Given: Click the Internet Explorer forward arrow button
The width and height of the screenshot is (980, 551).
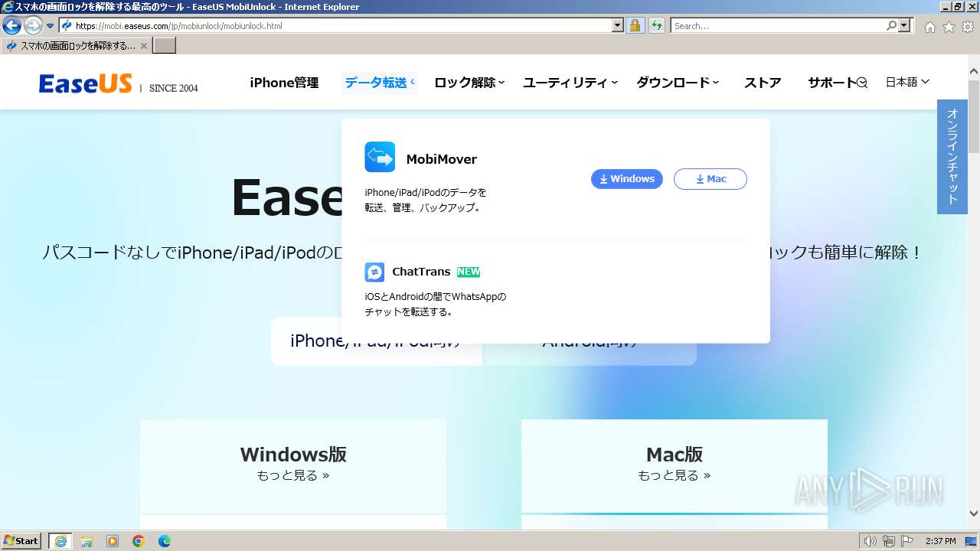Looking at the screenshot, I should tap(33, 25).
